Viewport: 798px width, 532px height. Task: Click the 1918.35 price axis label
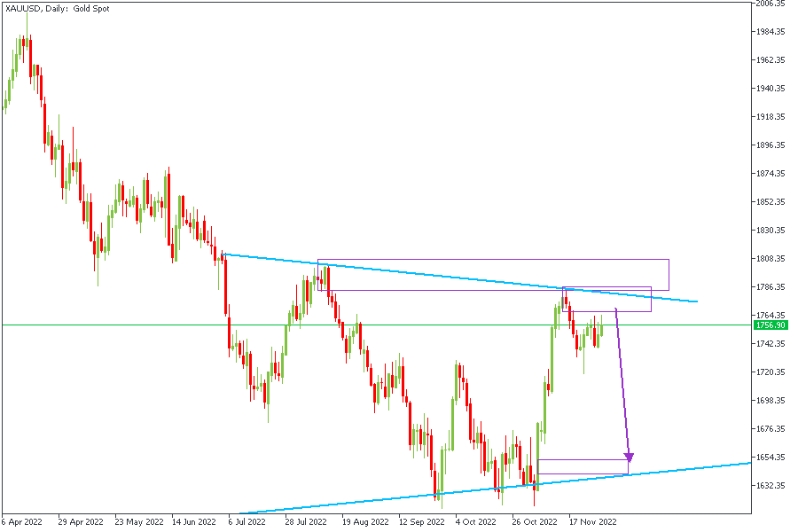(771, 117)
